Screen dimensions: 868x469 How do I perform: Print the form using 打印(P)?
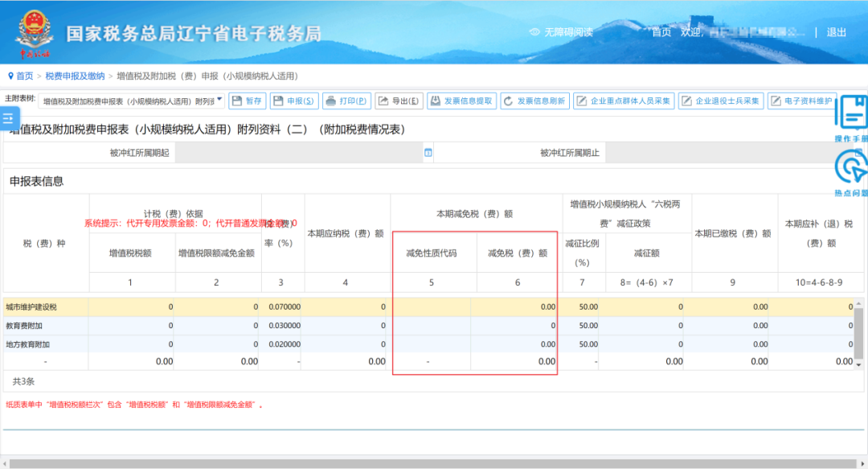[347, 101]
